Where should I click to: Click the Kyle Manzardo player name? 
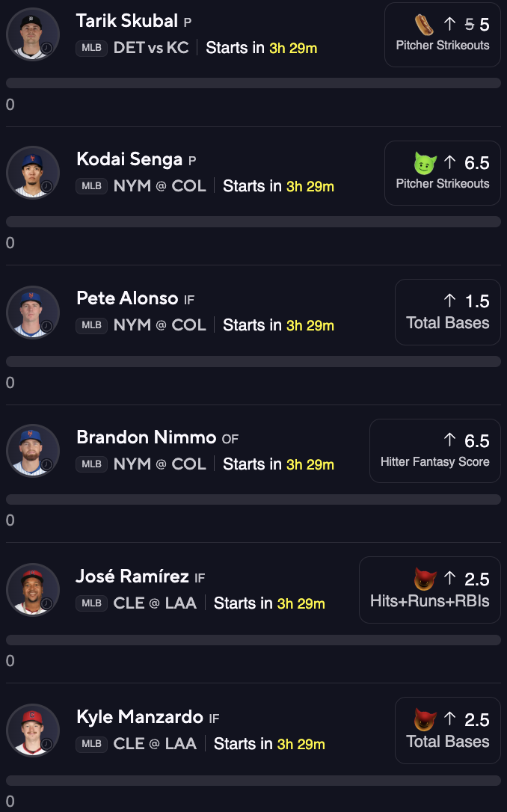(x=140, y=717)
